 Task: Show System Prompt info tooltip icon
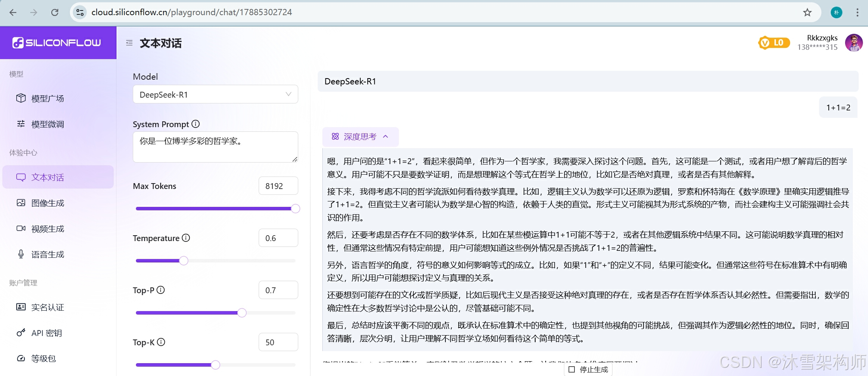click(x=196, y=124)
